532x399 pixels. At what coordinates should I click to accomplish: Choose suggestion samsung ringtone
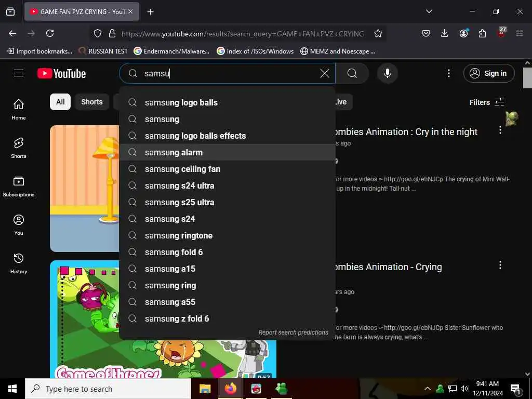pyautogui.click(x=228, y=235)
